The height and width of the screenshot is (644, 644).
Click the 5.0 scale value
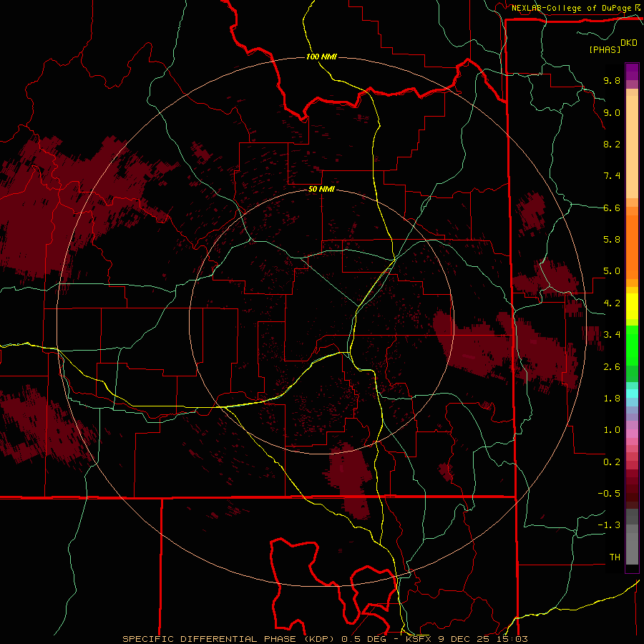[612, 271]
